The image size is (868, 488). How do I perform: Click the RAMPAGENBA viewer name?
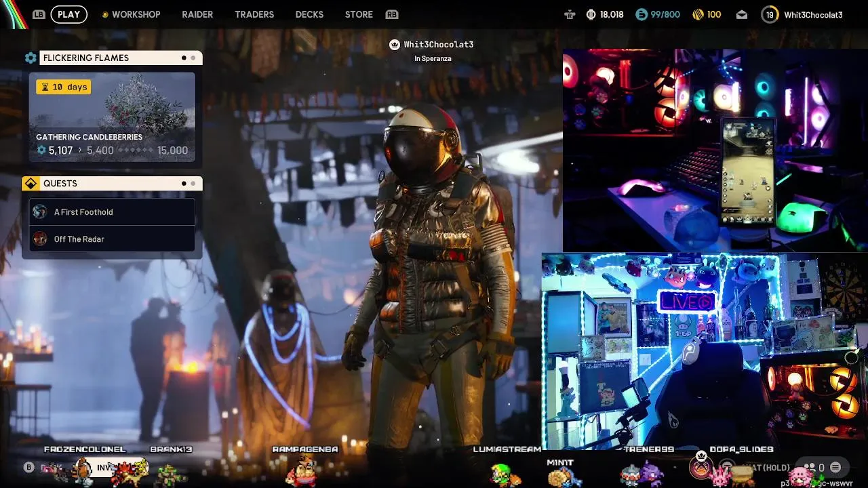pos(305,449)
